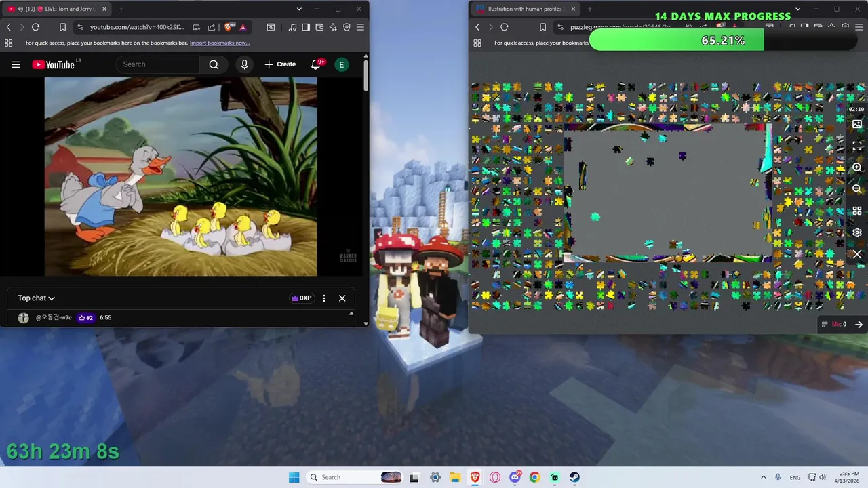Open File Explorer from the taskbar
The width and height of the screenshot is (868, 488).
click(455, 477)
